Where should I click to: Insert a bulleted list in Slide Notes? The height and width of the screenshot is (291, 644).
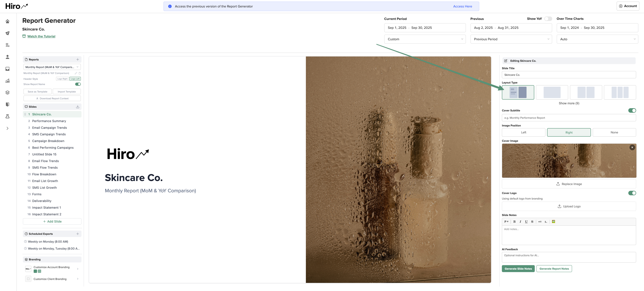pyautogui.click(x=540, y=222)
